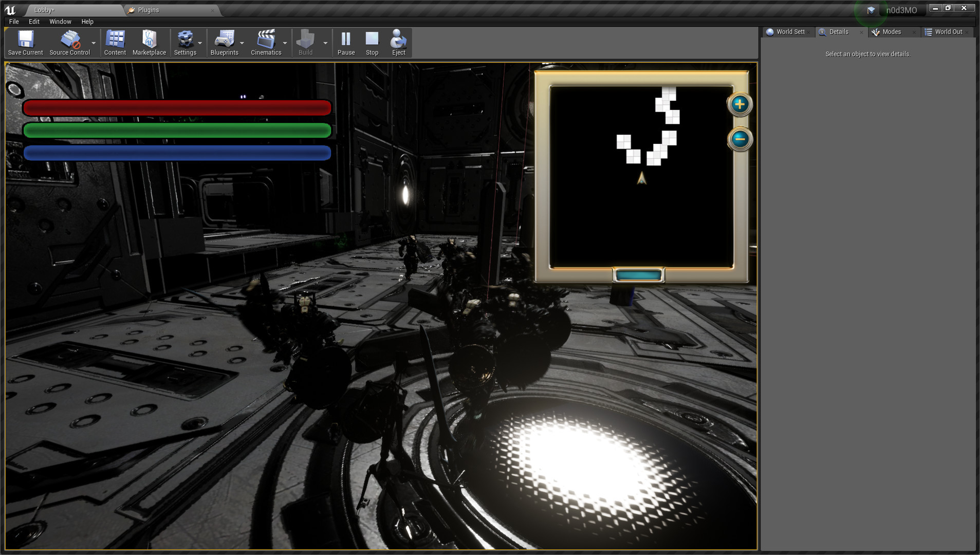Click the blue mana bar
This screenshot has height=555, width=980.
(177, 153)
